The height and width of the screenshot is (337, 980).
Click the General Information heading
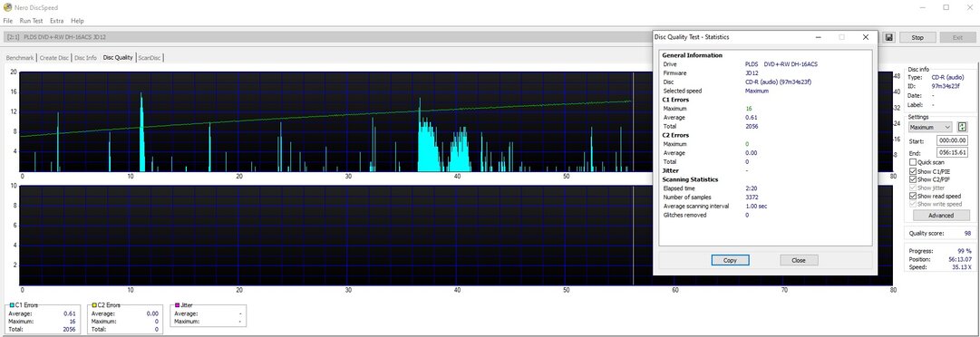coord(692,55)
